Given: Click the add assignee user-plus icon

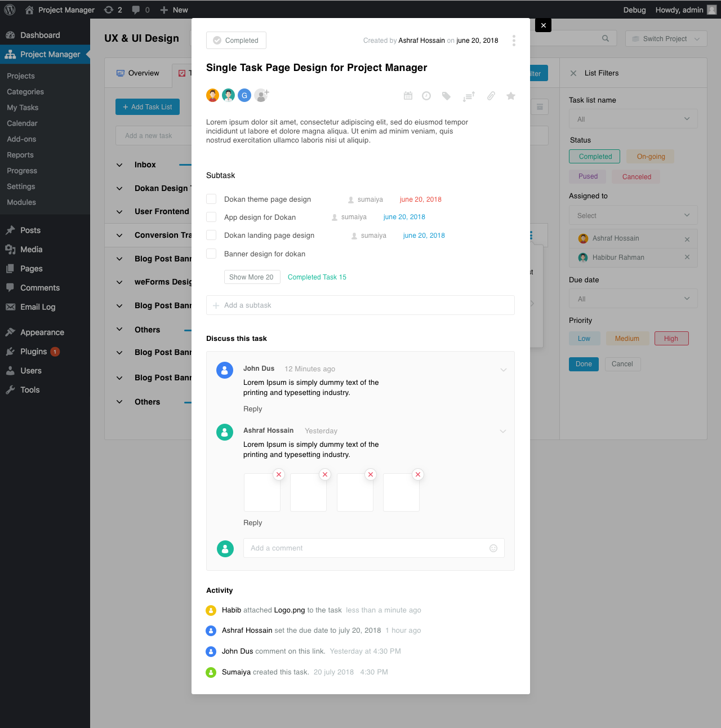Looking at the screenshot, I should [261, 95].
